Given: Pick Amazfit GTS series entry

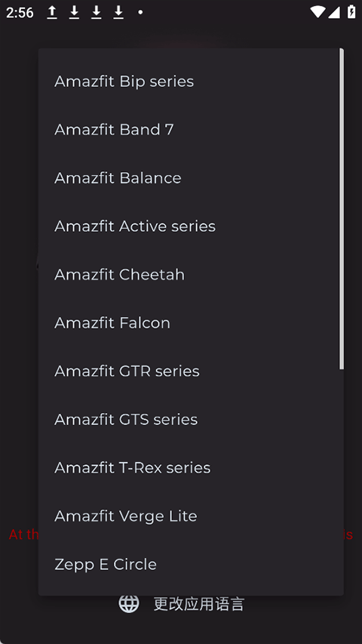Looking at the screenshot, I should [x=191, y=419].
